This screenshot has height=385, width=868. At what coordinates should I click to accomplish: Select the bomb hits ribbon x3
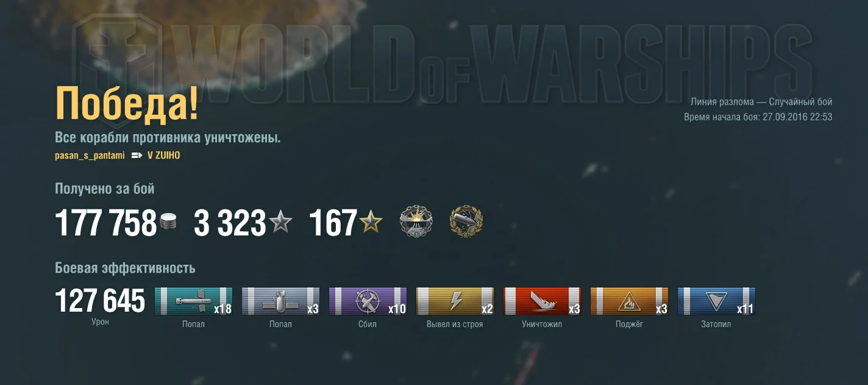tap(280, 301)
